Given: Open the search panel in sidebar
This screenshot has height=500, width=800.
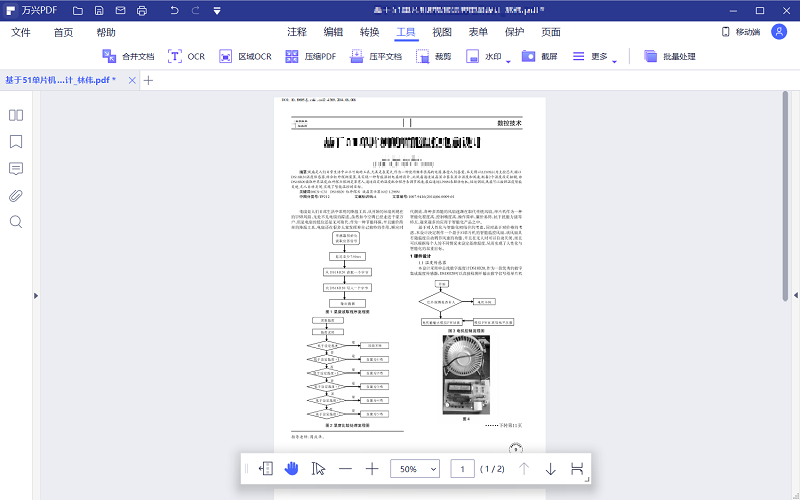Looking at the screenshot, I should click(x=16, y=222).
